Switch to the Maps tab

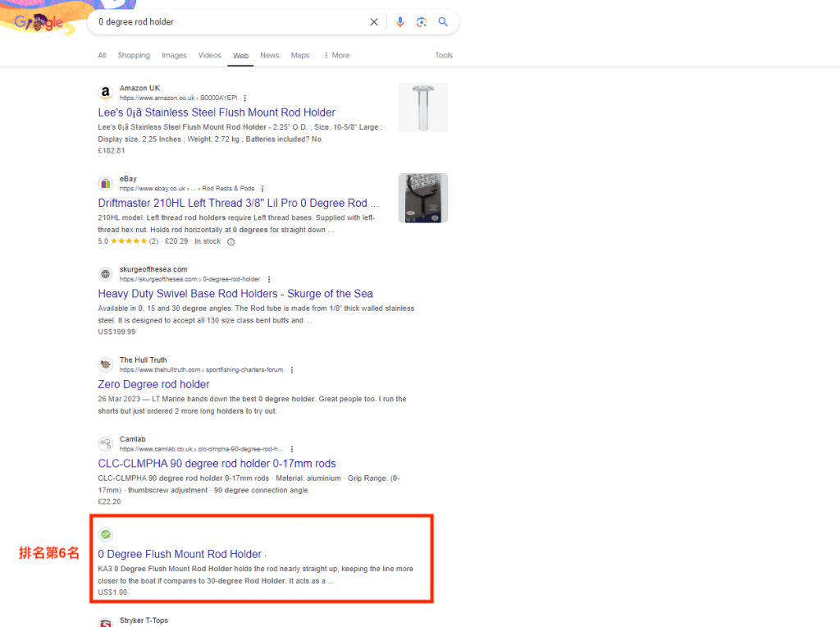tap(300, 55)
